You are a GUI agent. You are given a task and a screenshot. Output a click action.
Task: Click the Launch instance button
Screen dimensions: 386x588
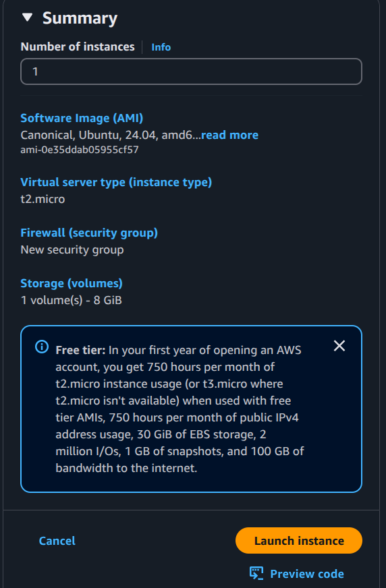click(299, 540)
